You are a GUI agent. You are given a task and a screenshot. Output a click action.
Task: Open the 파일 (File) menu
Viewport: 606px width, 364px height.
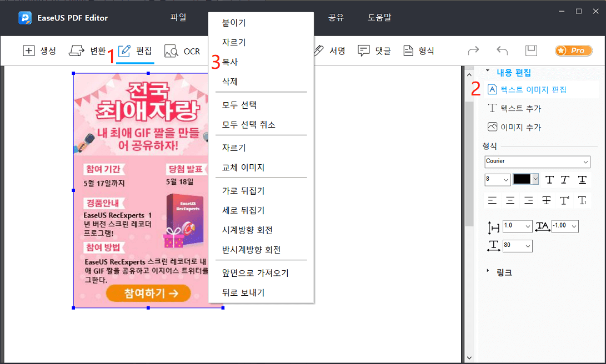[178, 17]
